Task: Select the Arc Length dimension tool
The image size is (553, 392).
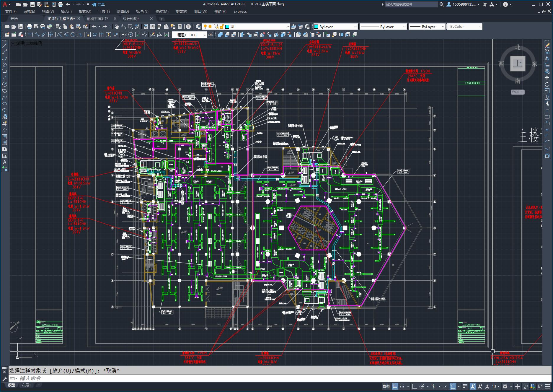Action: [44, 35]
